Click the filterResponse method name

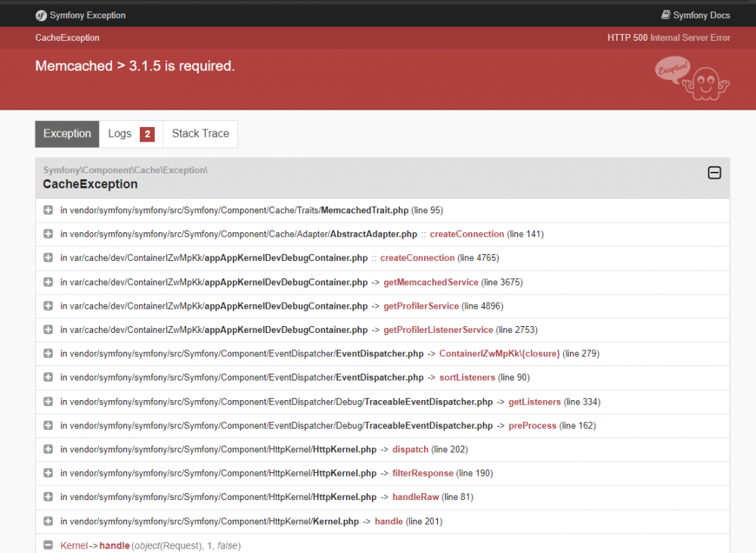coord(423,474)
